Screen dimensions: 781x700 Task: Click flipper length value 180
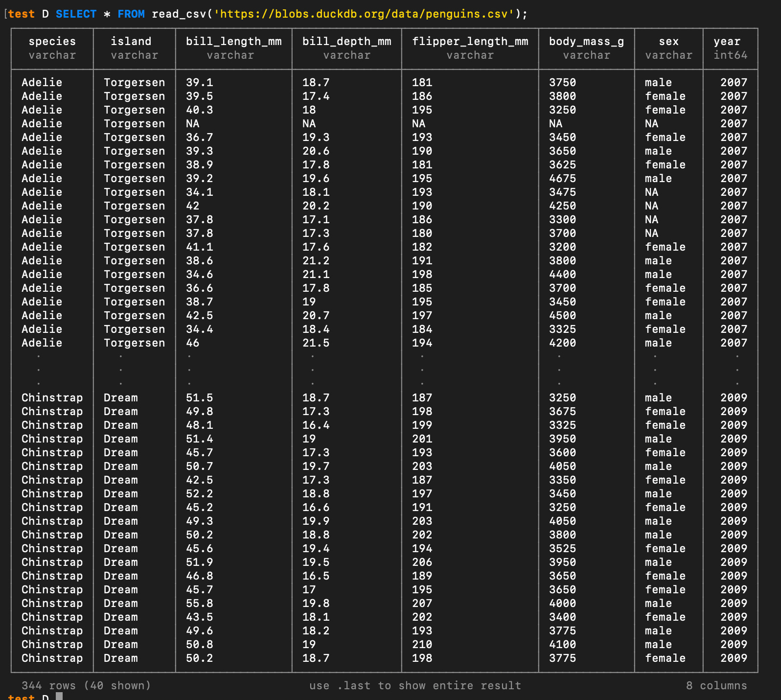[x=422, y=233]
